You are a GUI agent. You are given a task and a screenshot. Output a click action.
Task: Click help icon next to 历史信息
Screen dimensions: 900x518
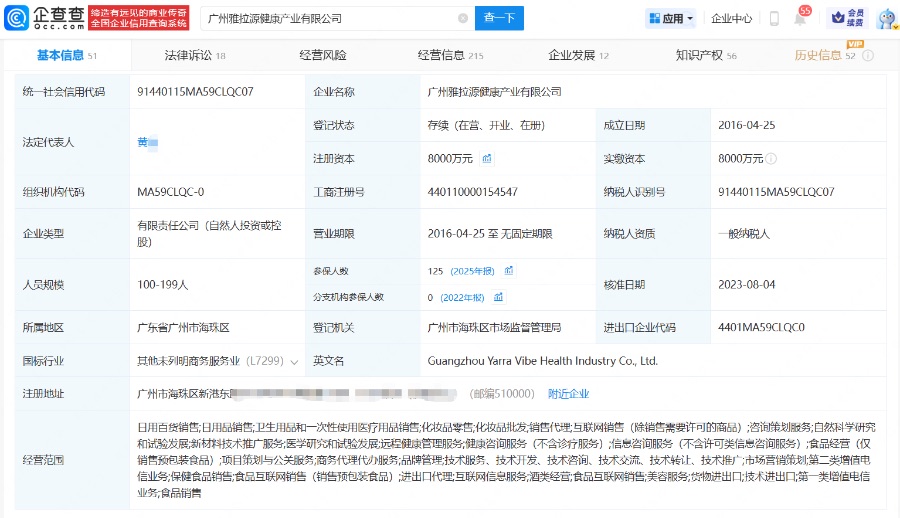click(x=867, y=56)
